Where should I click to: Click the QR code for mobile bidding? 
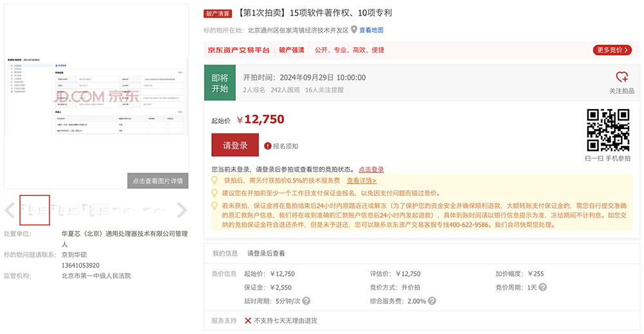pyautogui.click(x=607, y=130)
